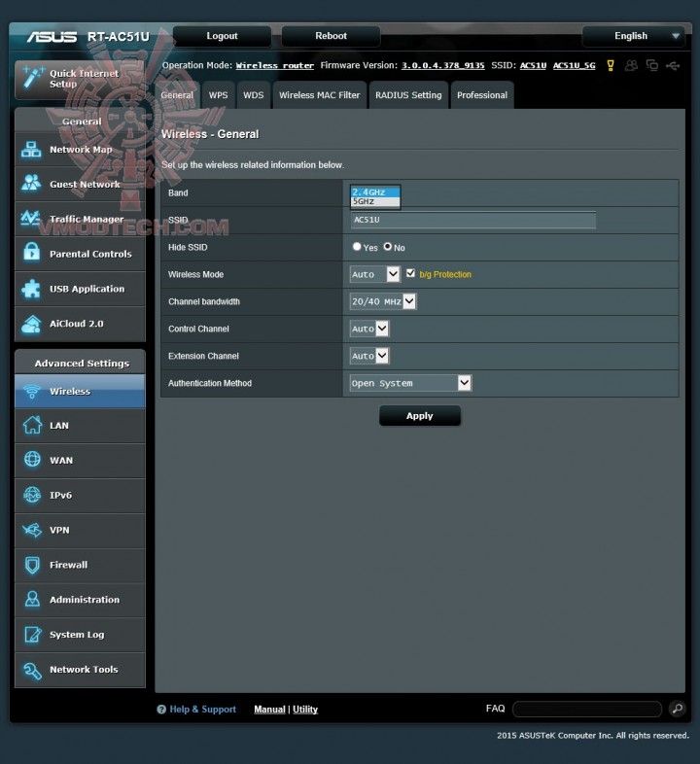Click the Parental Controls padlock icon
The width and height of the screenshot is (700, 764).
(x=32, y=254)
